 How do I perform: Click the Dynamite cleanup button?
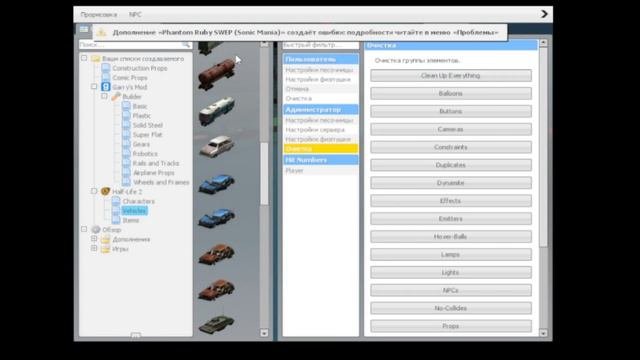pos(451,183)
